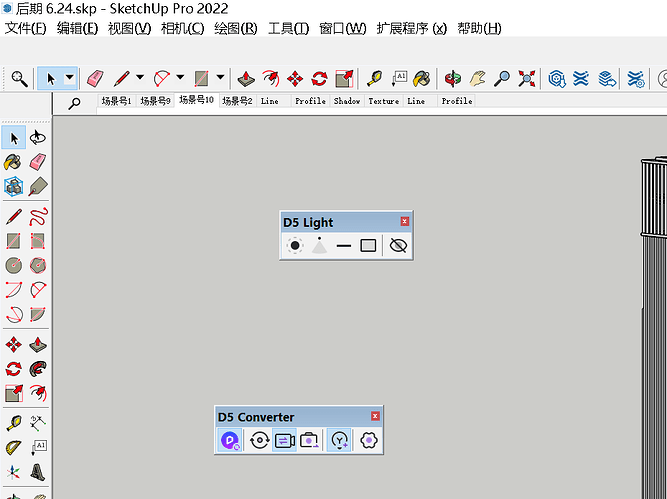Choose Make Component tool in left palette

(x=14, y=186)
